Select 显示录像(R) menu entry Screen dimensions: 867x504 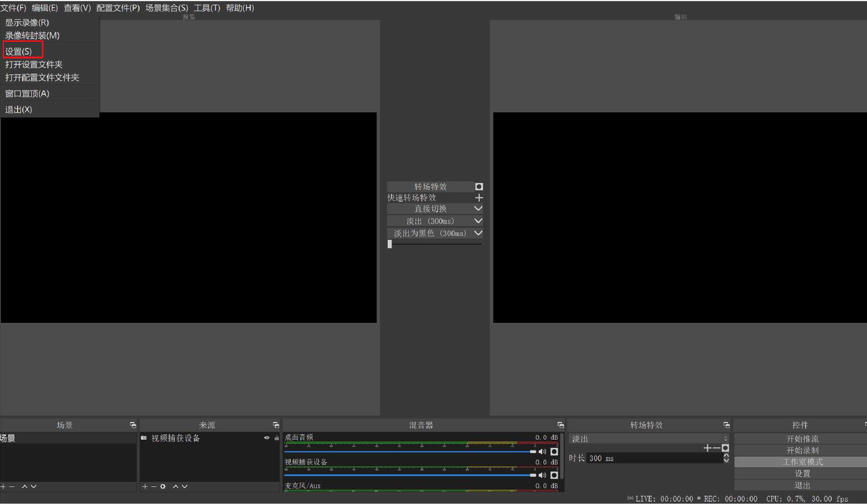click(27, 23)
